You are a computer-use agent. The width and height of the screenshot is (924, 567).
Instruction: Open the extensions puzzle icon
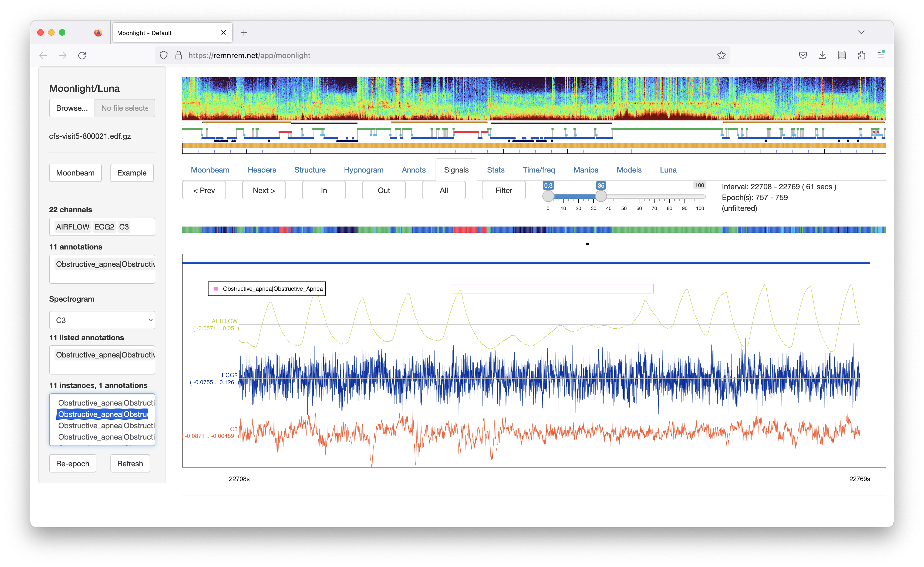coord(861,56)
